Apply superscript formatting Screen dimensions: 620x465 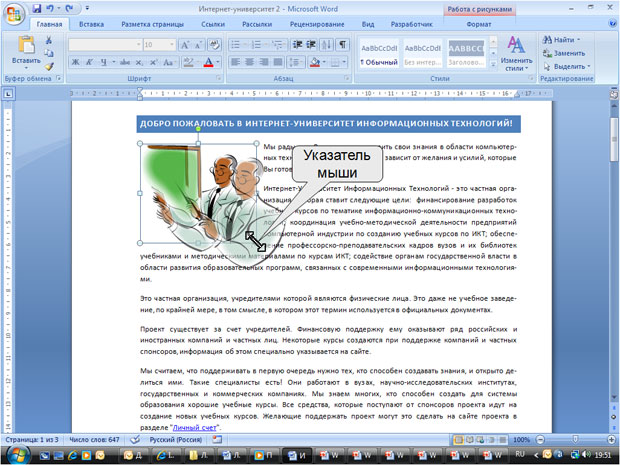tap(153, 62)
